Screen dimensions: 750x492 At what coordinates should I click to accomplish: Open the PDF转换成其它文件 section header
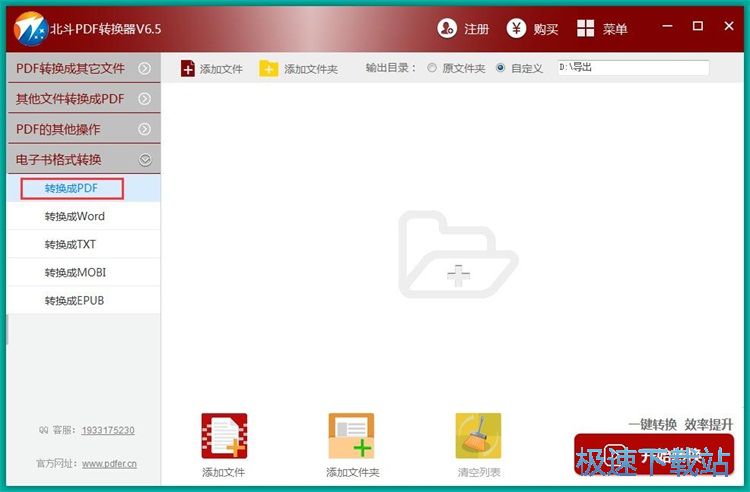84,68
